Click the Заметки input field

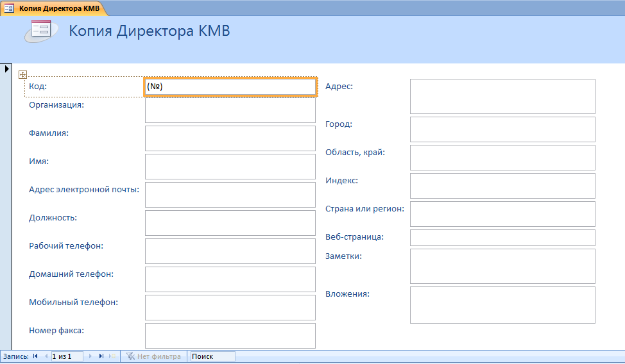pyautogui.click(x=502, y=267)
